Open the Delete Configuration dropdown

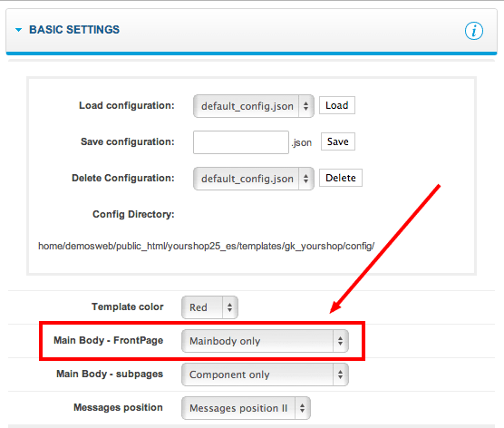[x=253, y=179]
